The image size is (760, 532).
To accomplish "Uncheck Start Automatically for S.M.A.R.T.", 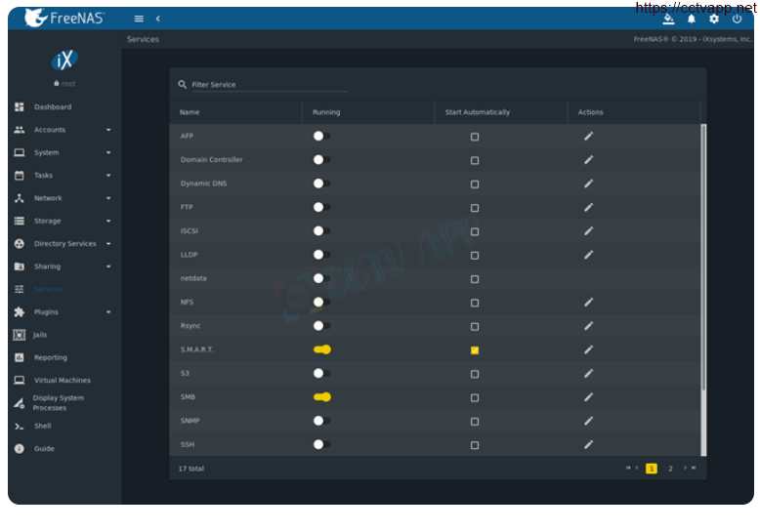I will [x=475, y=349].
